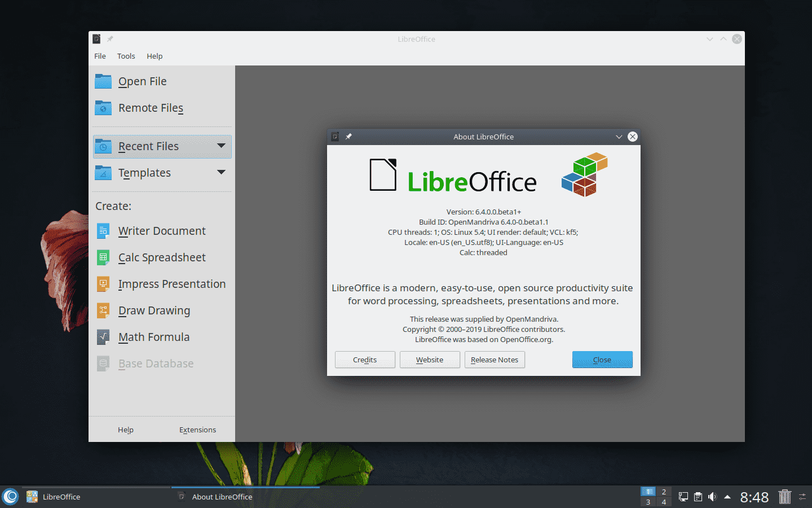Click the panel adjustment sliders icon
The image size is (812, 508).
[x=802, y=497]
